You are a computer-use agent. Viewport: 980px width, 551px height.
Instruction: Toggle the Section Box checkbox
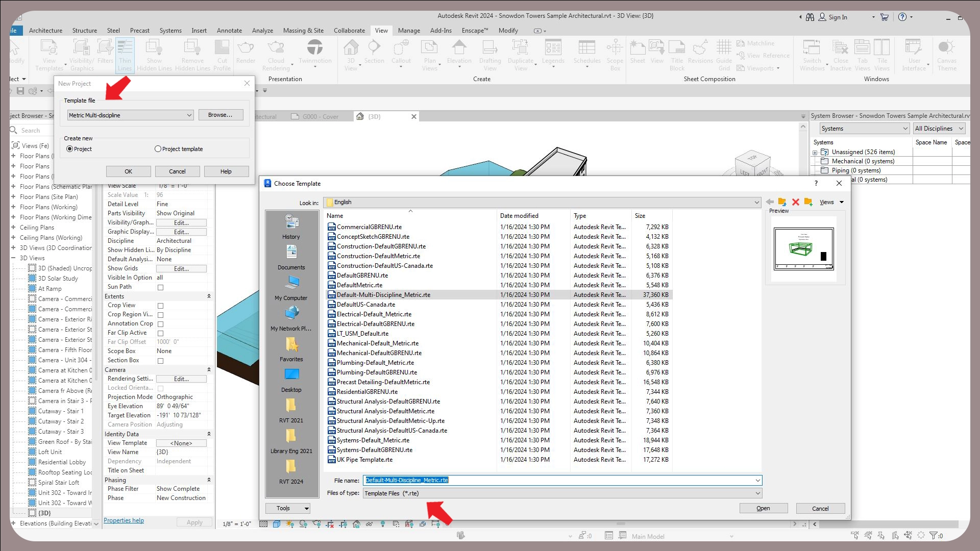[160, 361]
